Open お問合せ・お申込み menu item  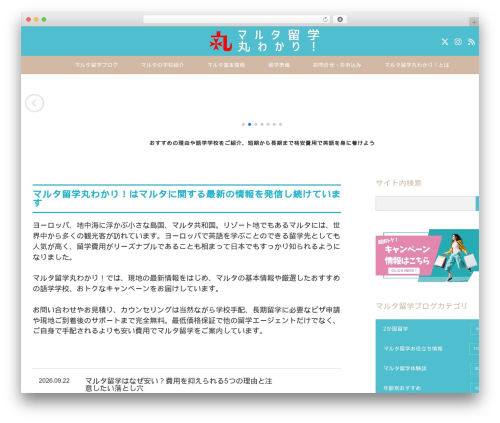click(x=337, y=65)
